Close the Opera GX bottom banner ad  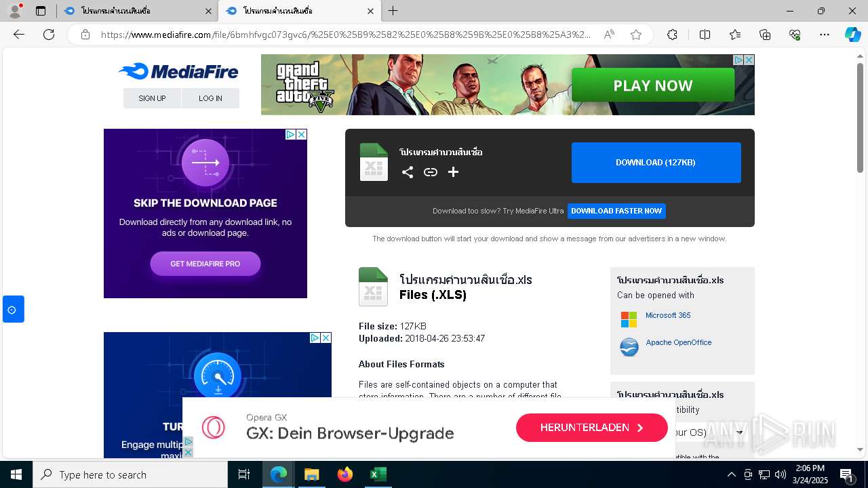click(189, 452)
